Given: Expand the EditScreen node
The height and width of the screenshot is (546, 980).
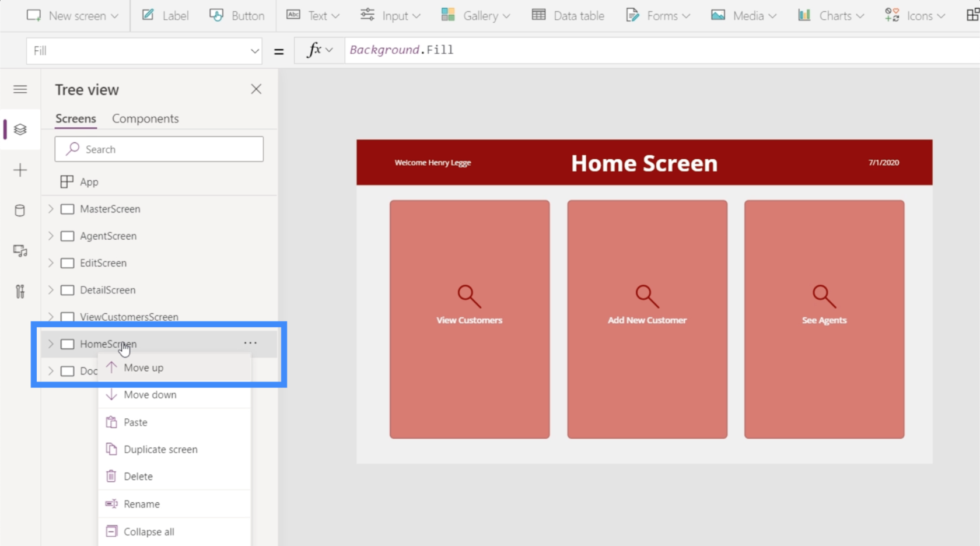Looking at the screenshot, I should pos(51,263).
